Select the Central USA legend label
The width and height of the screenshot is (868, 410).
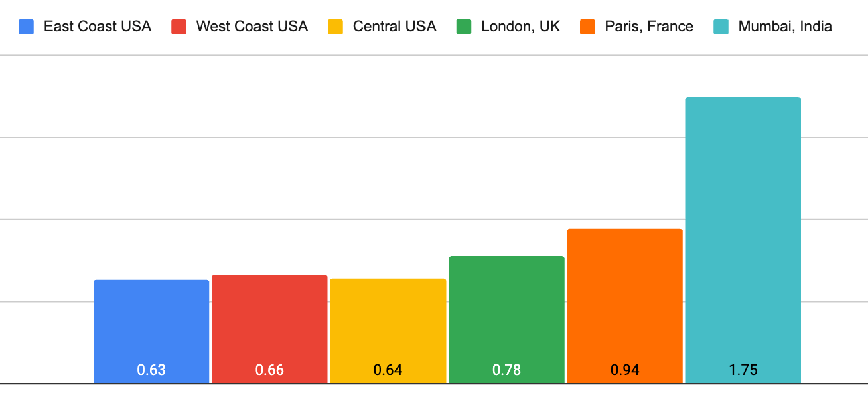(x=394, y=27)
